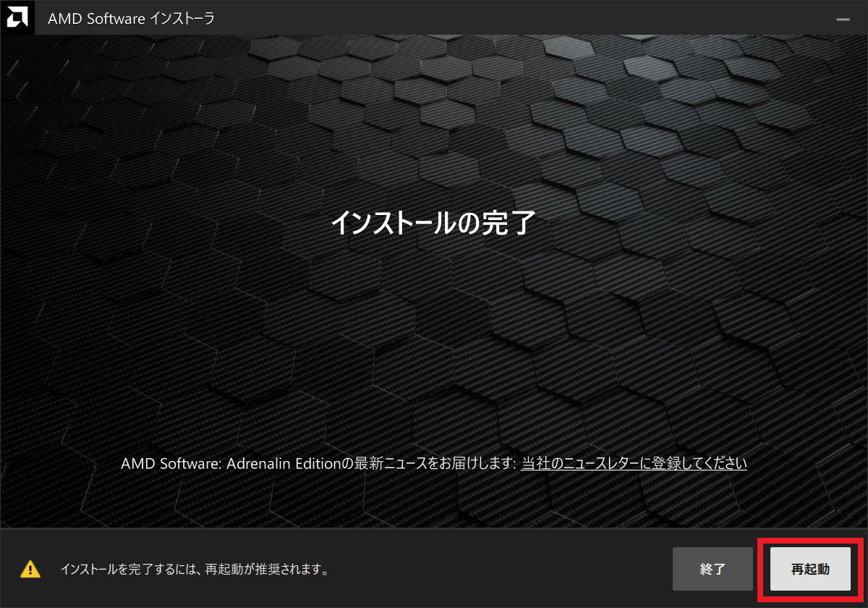Click the インストールの完了 heading
The width and height of the screenshot is (868, 608).
[434, 224]
